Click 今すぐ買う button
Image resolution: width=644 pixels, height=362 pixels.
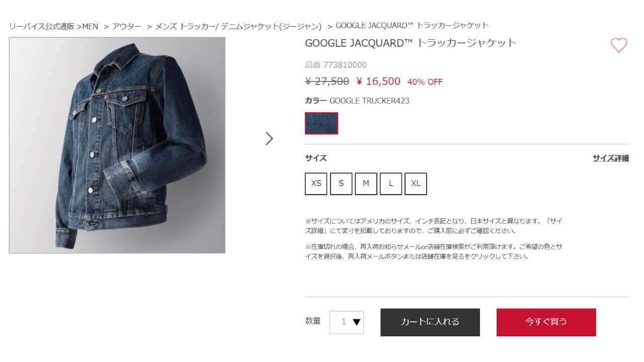tap(546, 322)
